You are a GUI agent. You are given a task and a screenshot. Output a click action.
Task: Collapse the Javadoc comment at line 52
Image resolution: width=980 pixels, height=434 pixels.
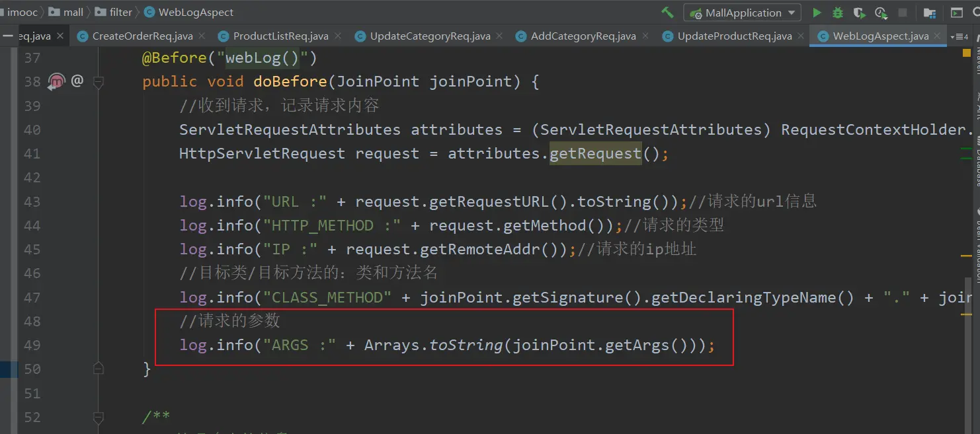point(99,417)
